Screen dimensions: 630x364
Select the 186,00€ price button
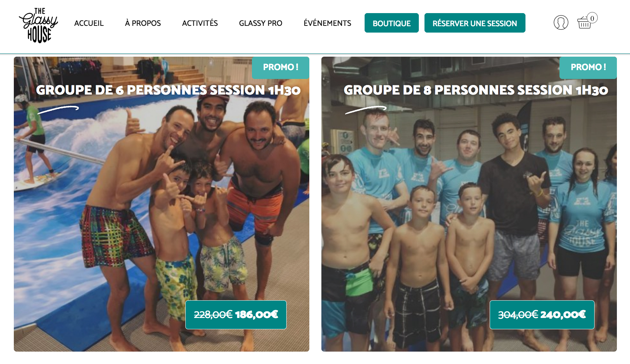click(236, 315)
